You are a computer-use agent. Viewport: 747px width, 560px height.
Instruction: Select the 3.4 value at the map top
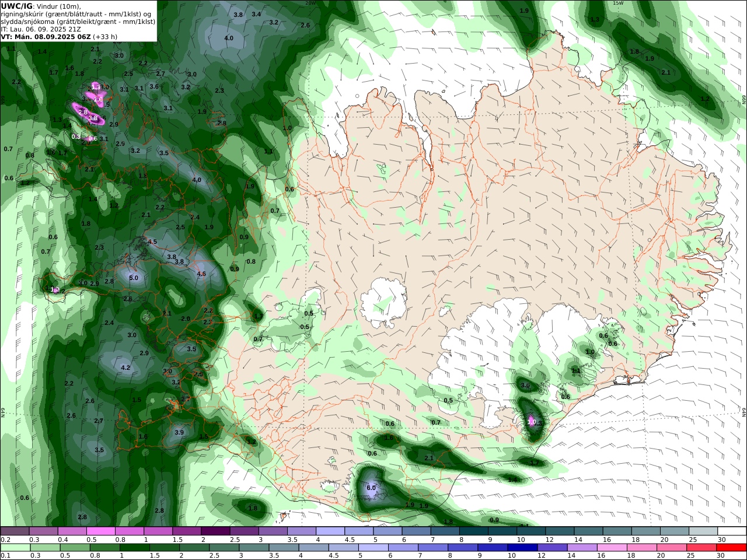(x=256, y=14)
